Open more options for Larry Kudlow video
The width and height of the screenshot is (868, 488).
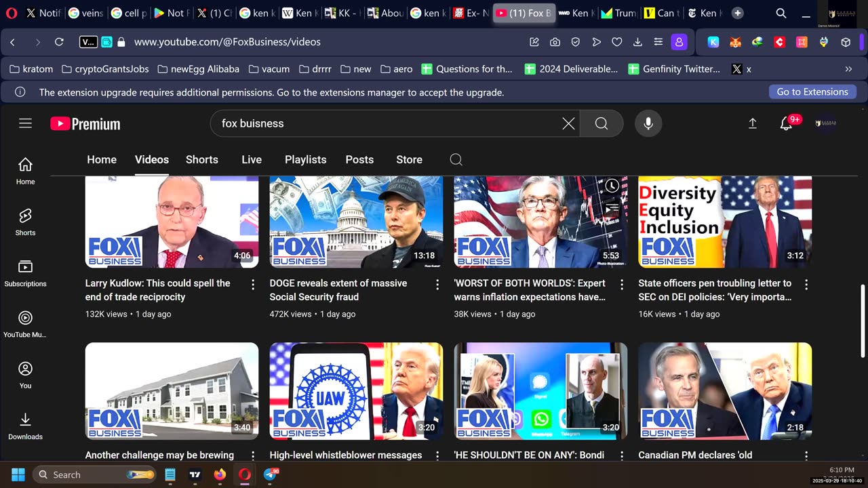pyautogui.click(x=253, y=285)
